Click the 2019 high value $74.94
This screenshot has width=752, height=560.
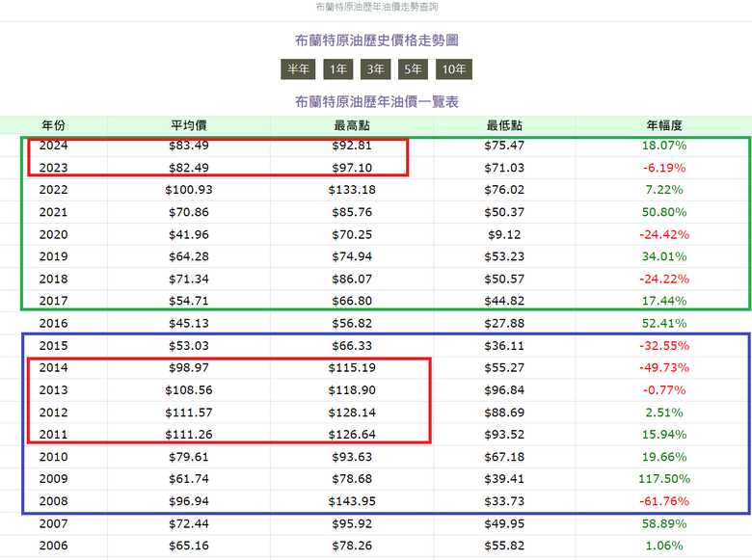point(352,256)
